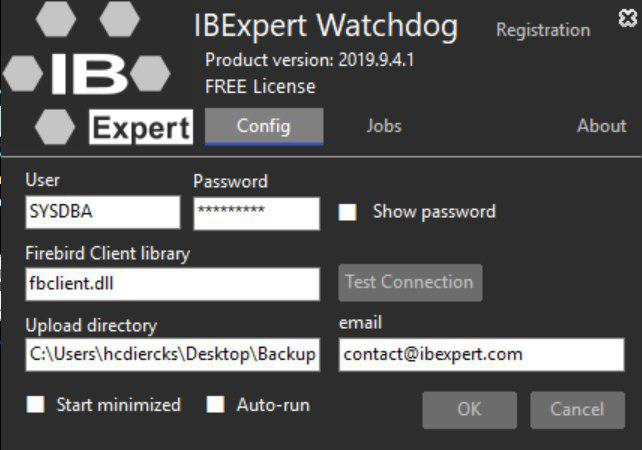
Task: Click the IBExpert logo
Action: 98,73
